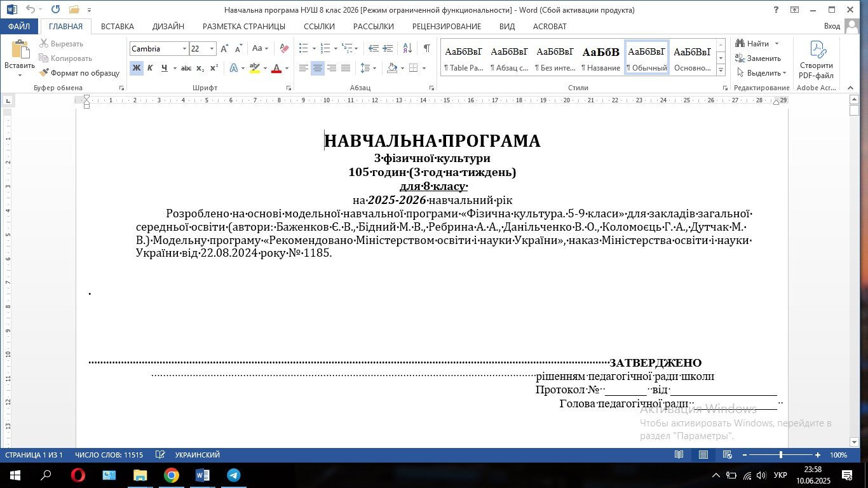The height and width of the screenshot is (488, 868).
Task: Click the ribbon display options icon
Action: 794,10
